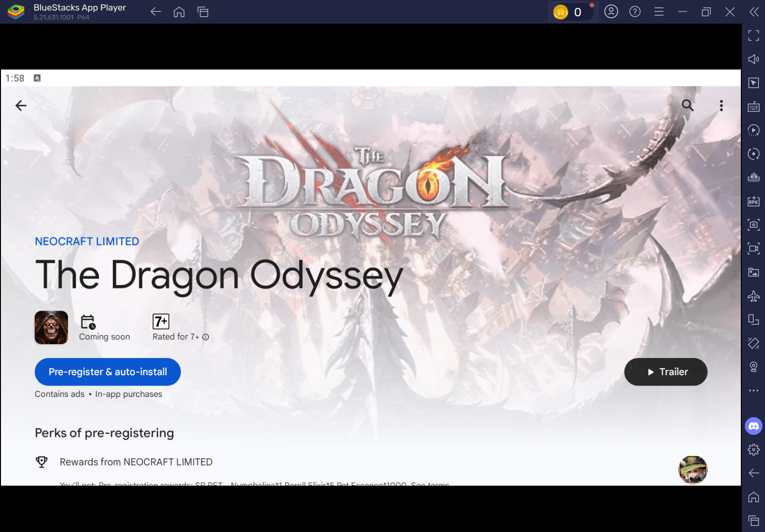Click the airplane mode icon
The image size is (765, 532).
(x=753, y=296)
